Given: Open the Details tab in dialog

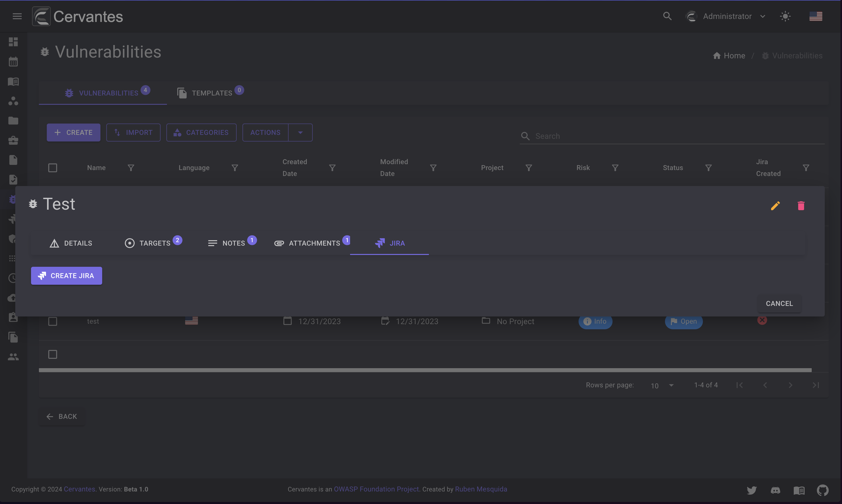Looking at the screenshot, I should tap(71, 243).
